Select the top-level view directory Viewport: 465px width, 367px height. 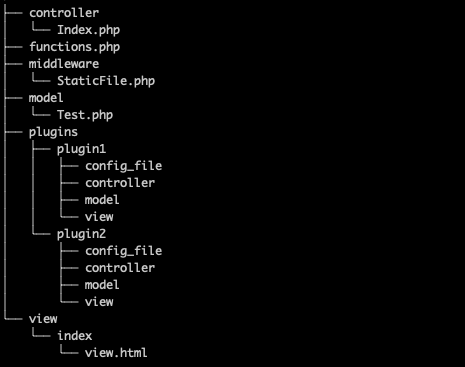point(43,319)
